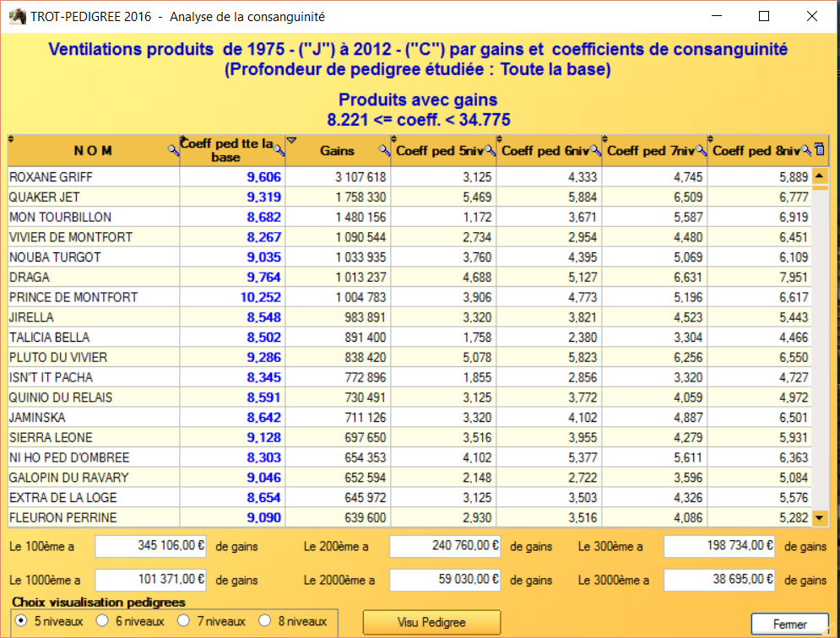Click the Le 200ème gains field
This screenshot has height=638, width=840.
click(445, 546)
